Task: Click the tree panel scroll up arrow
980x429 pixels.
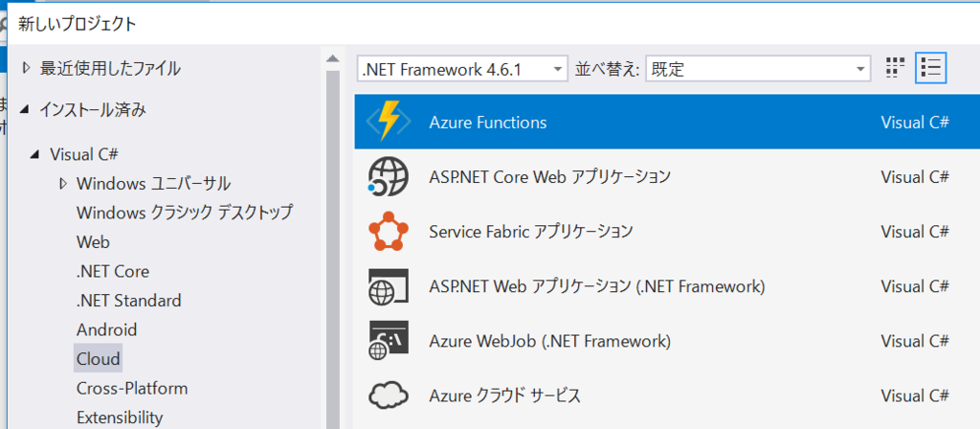Action: coord(332,58)
